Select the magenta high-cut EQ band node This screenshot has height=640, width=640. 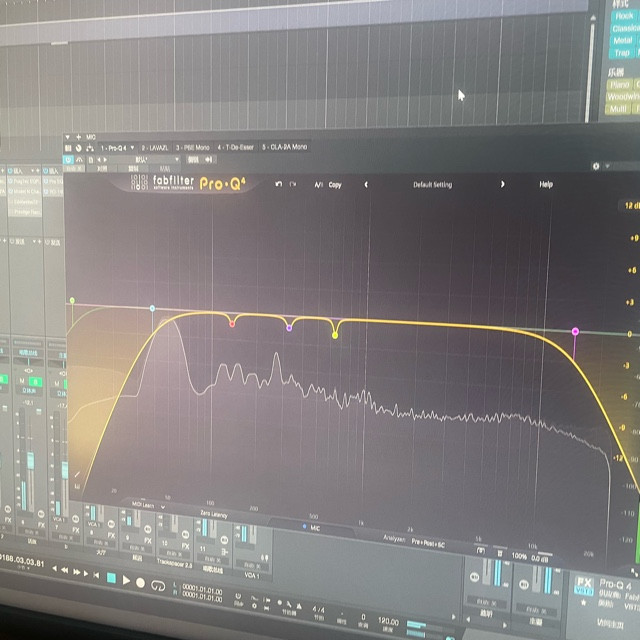point(575,331)
